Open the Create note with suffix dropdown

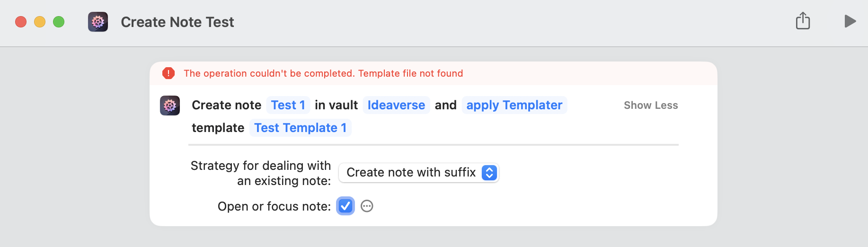tap(418, 173)
